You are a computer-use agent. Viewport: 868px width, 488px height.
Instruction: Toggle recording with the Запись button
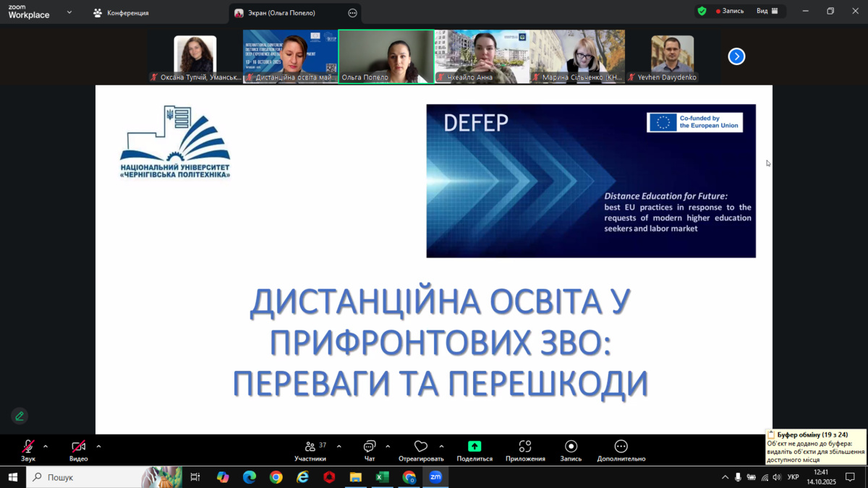571,447
